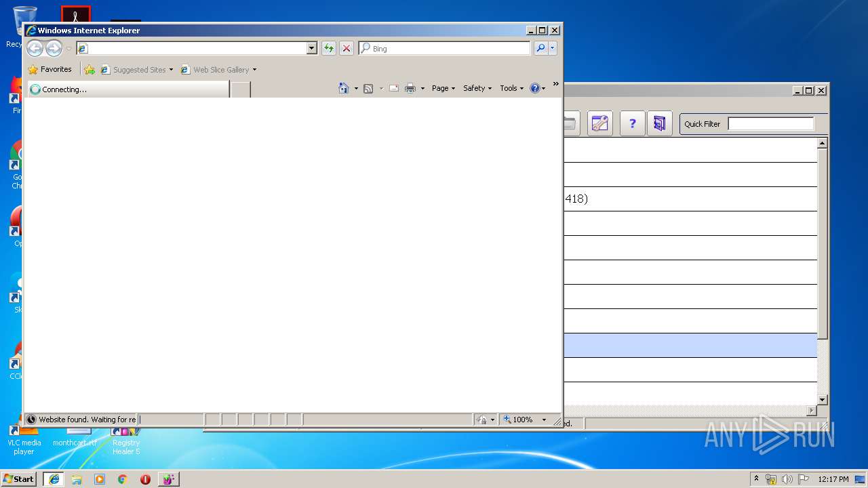Expand the Print options dropdown arrow
Screen dimensions: 868x488
click(x=422, y=88)
